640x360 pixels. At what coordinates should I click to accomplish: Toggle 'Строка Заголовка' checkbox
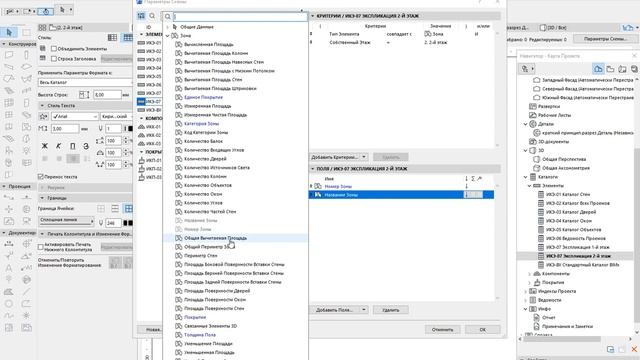(x=54, y=59)
